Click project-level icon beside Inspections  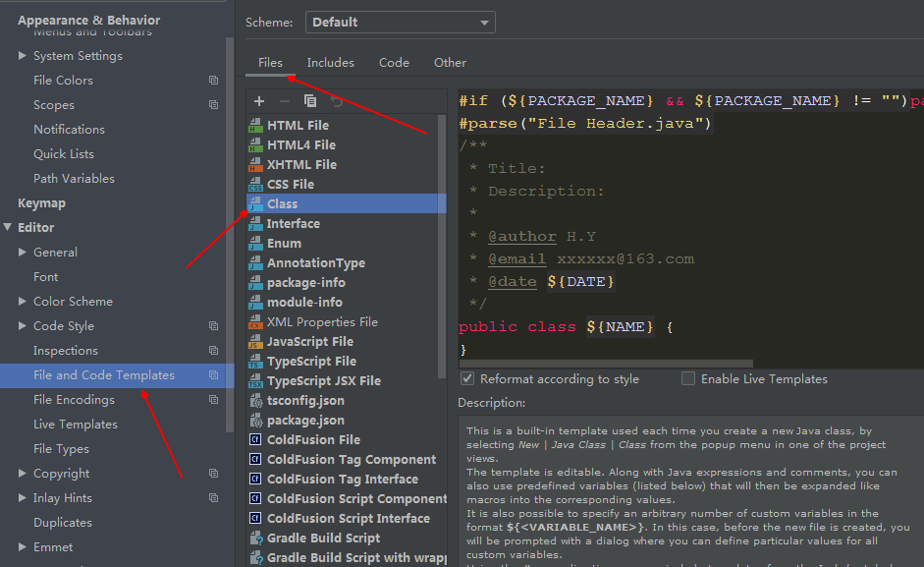click(213, 351)
